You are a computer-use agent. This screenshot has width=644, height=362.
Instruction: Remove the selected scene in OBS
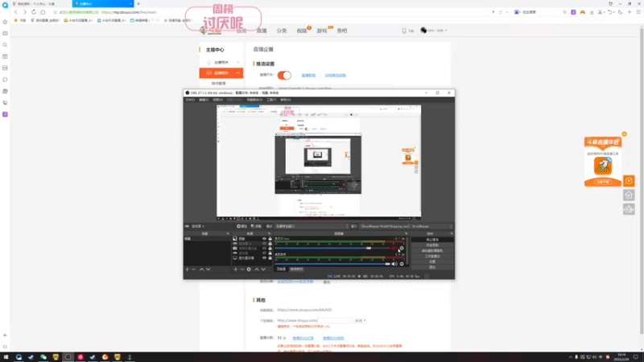pos(193,269)
